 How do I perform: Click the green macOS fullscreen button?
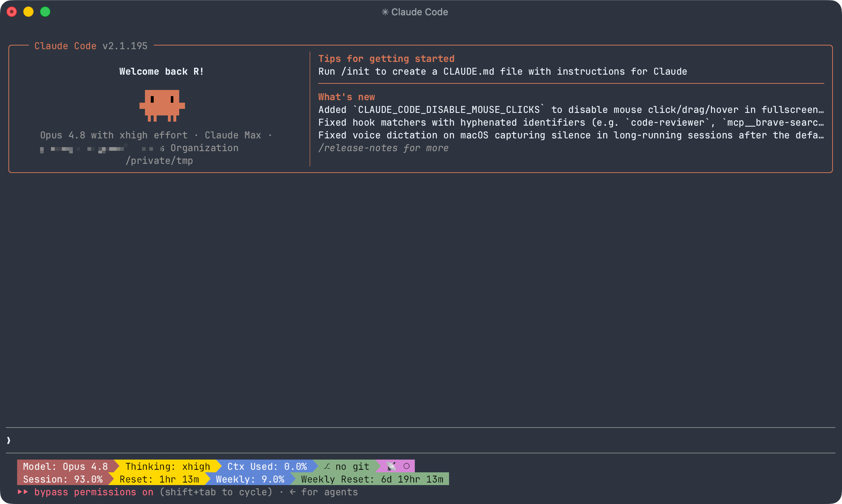click(x=45, y=12)
